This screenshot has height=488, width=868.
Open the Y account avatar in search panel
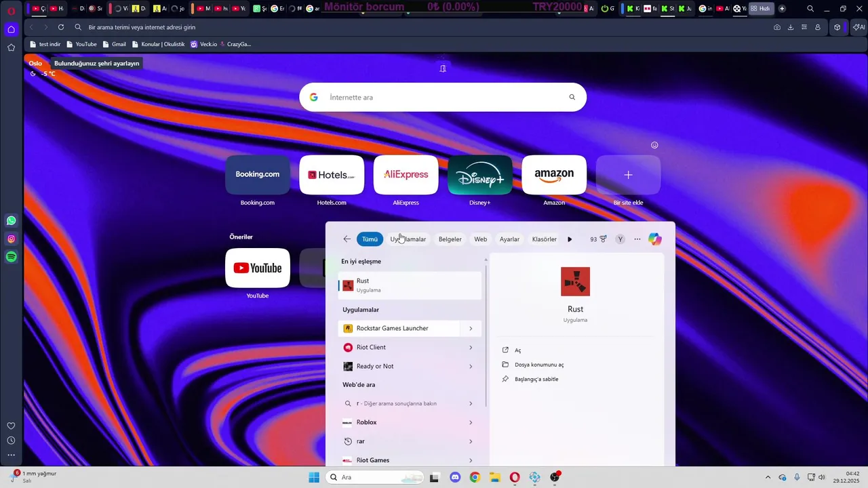point(620,239)
